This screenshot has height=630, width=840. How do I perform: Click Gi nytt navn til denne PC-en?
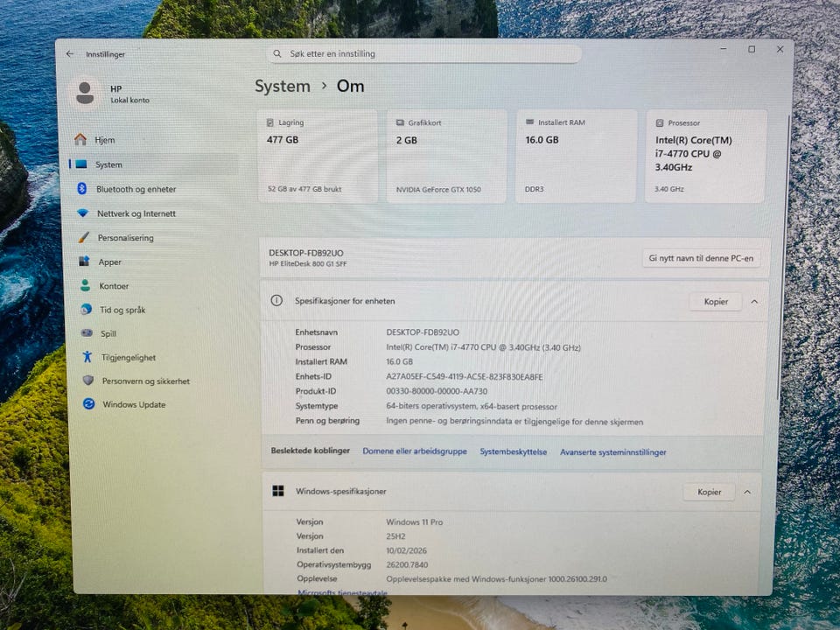click(x=701, y=258)
